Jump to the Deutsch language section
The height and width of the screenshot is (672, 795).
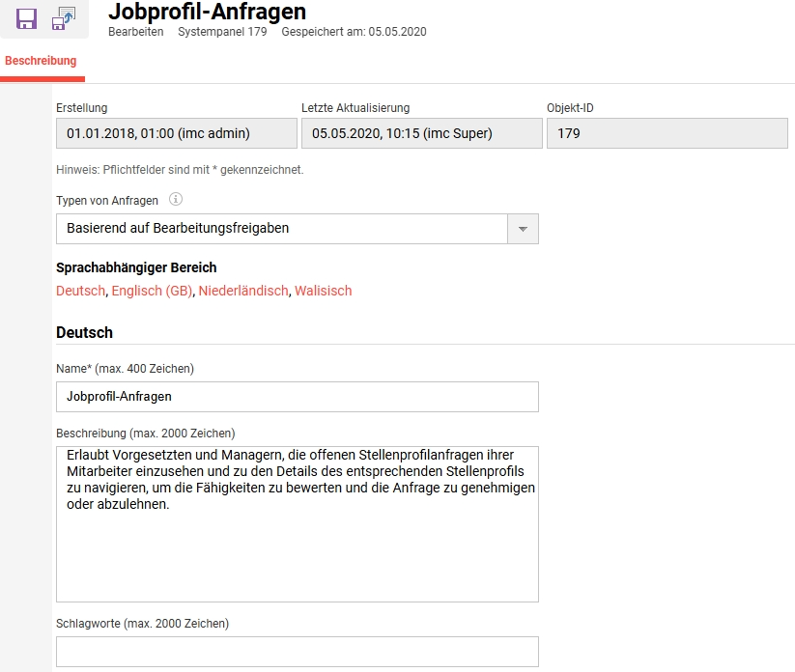point(80,291)
